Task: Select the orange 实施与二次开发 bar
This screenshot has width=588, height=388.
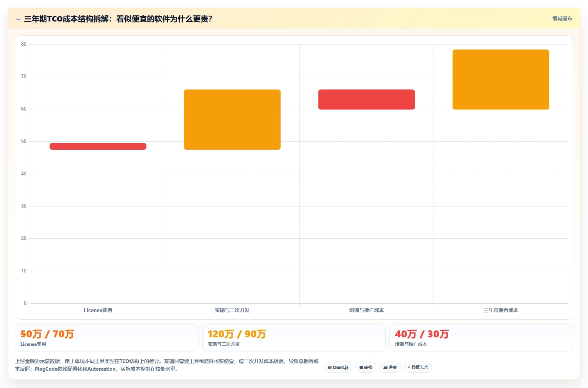Action: pos(232,120)
